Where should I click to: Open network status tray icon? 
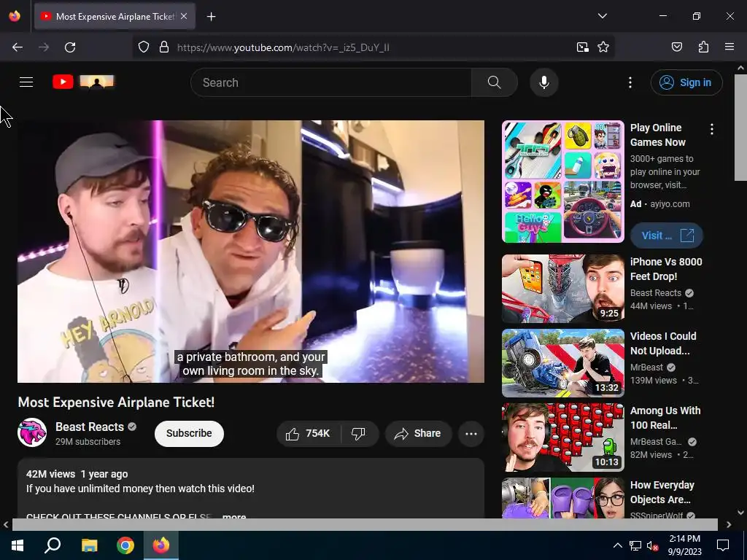pos(635,545)
